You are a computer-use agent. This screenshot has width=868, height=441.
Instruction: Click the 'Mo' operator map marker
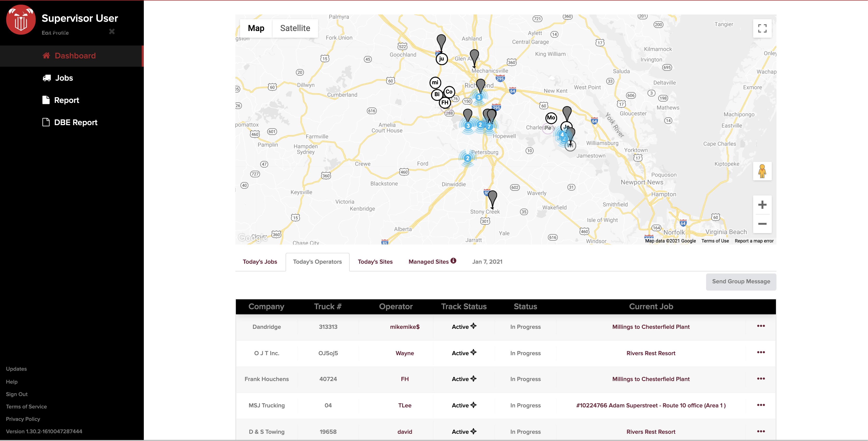coord(551,118)
